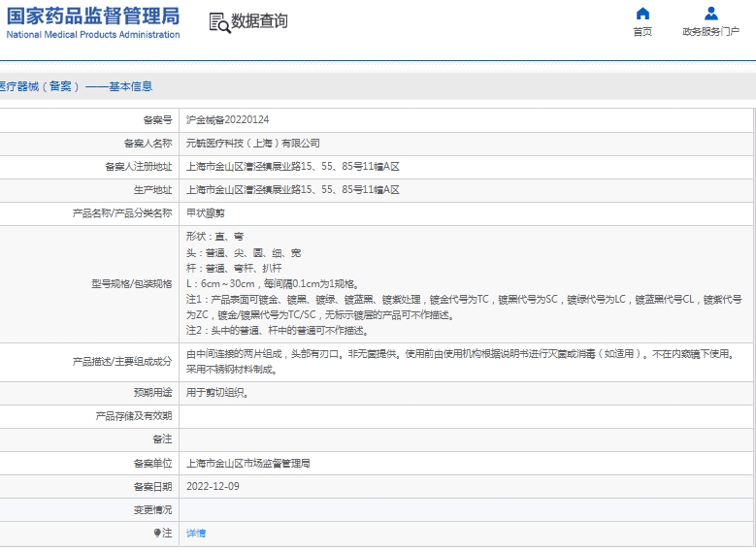
Task: Click the 注2 note line
Action: click(x=278, y=330)
